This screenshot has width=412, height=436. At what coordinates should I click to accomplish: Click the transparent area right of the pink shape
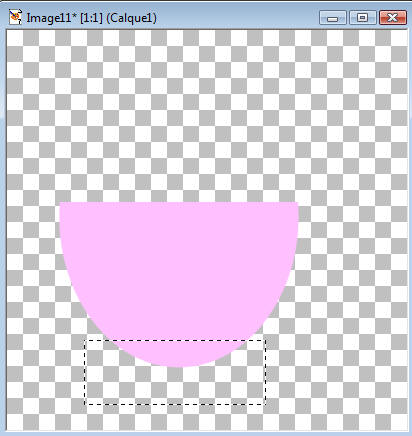tap(353, 267)
